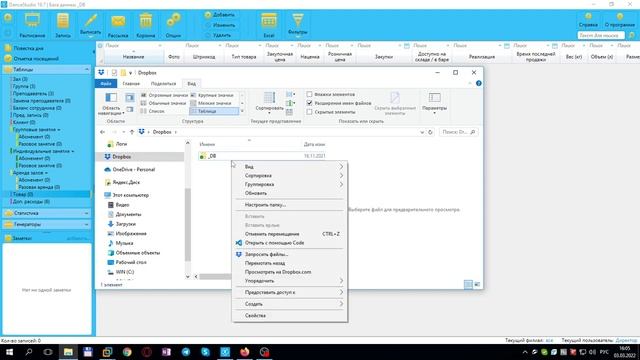This screenshot has height=360, width=640.
Task: Click the Excel export icon
Action: (269, 24)
